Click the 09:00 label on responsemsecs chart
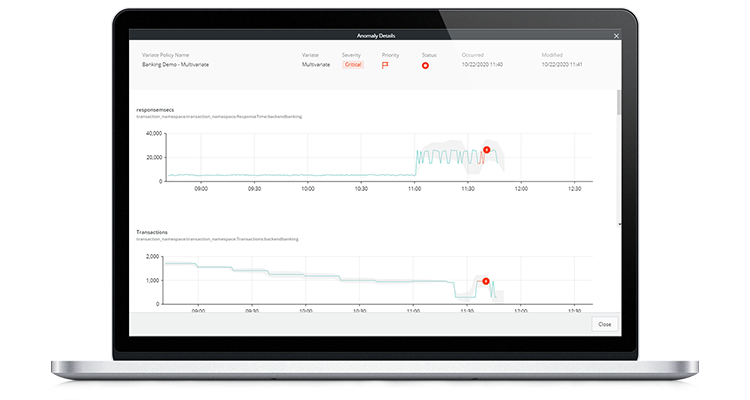Image resolution: width=750 pixels, height=400 pixels. pyautogui.click(x=201, y=189)
